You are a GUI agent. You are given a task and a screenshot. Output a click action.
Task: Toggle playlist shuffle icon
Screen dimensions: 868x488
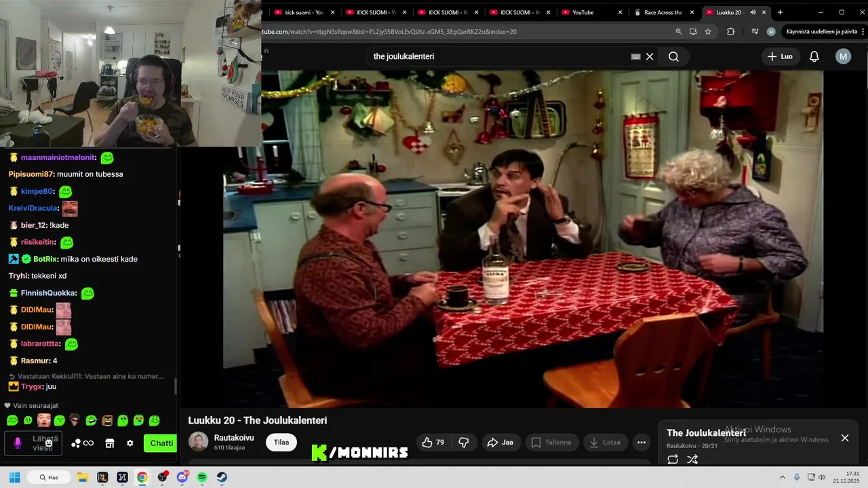692,460
